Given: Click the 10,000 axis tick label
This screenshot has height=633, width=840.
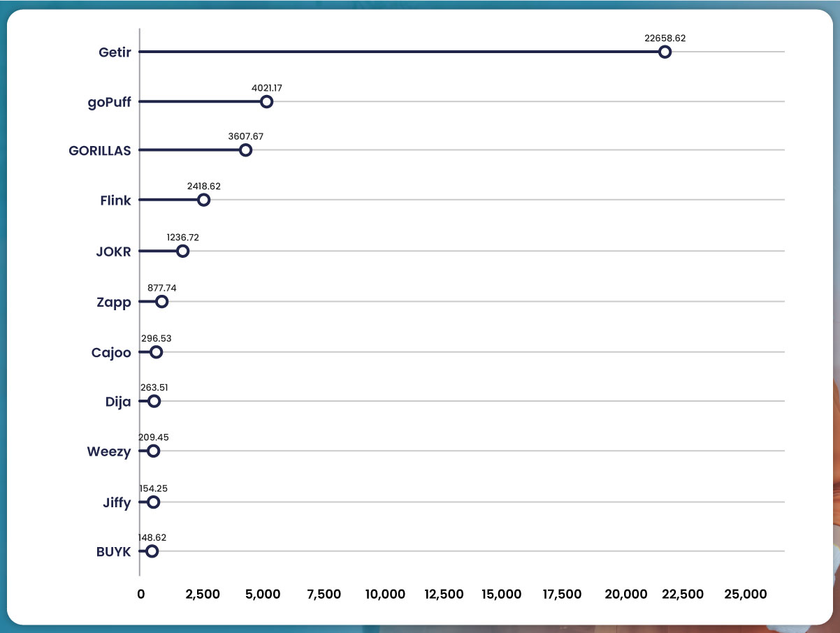Looking at the screenshot, I should point(384,595).
